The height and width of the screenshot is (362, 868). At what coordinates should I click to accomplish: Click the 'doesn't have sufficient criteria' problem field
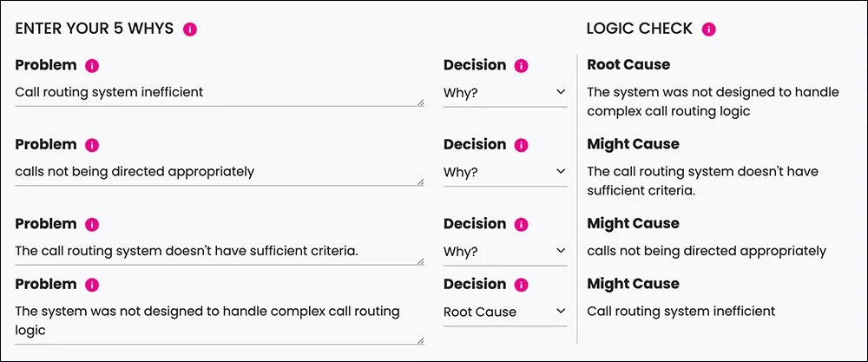(217, 252)
